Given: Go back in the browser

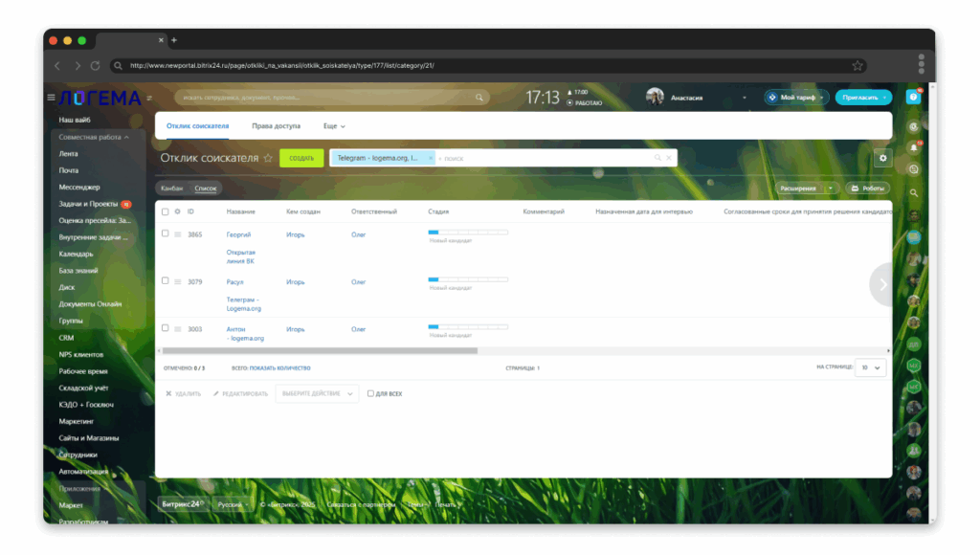Looking at the screenshot, I should coord(57,66).
